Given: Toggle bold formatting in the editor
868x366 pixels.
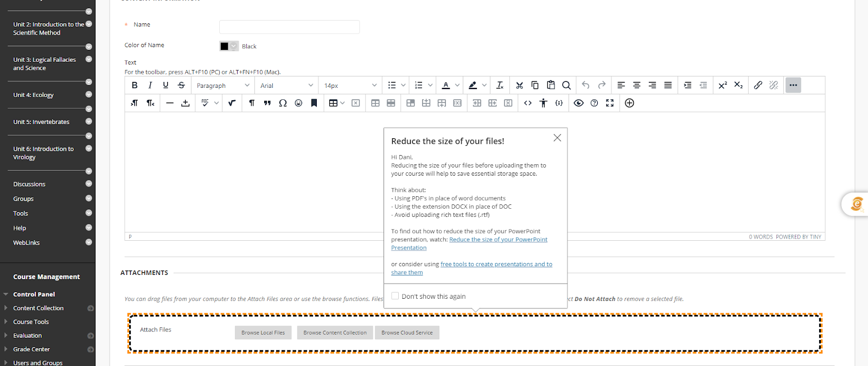Looking at the screenshot, I should tap(135, 85).
